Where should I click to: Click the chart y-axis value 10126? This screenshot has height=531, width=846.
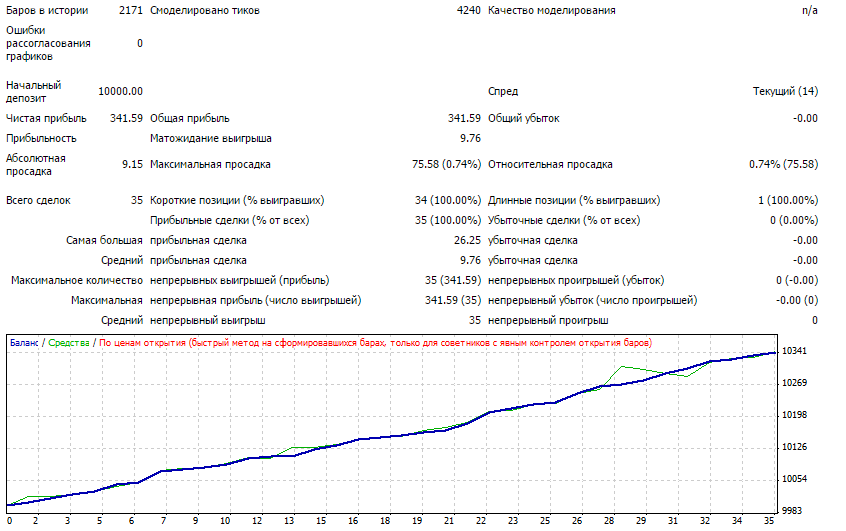point(794,446)
